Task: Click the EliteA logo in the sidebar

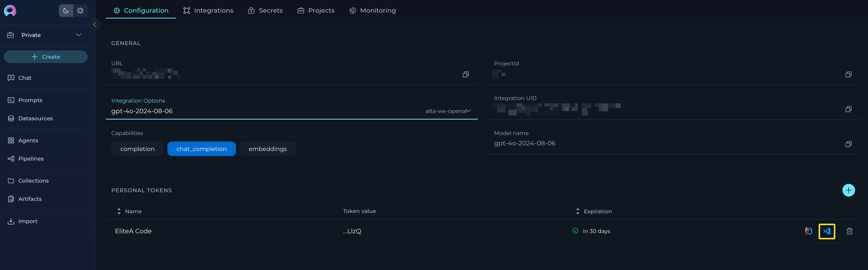Action: click(10, 11)
